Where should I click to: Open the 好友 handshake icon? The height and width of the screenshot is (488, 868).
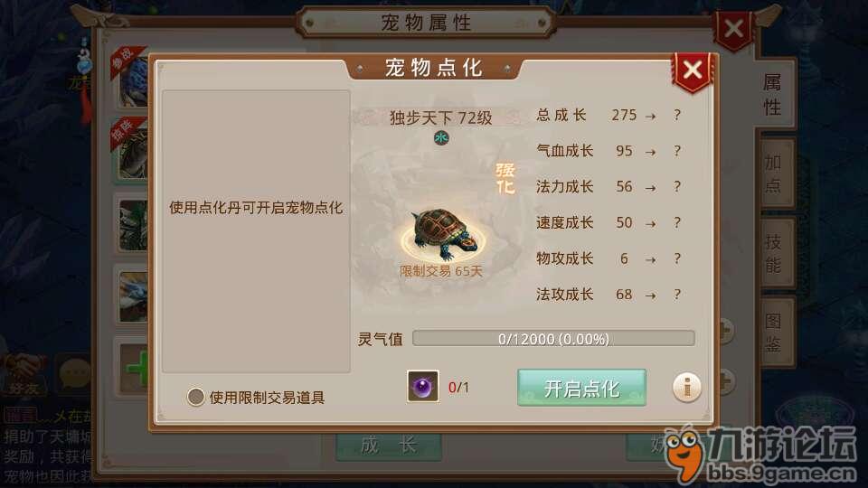23,376
